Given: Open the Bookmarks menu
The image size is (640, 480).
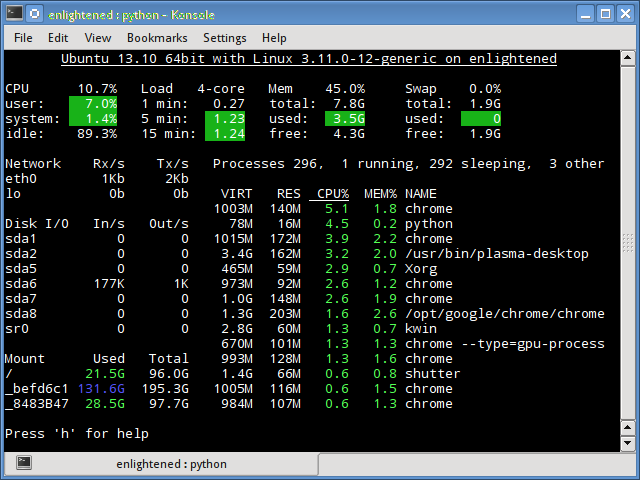Looking at the screenshot, I should coord(157,38).
